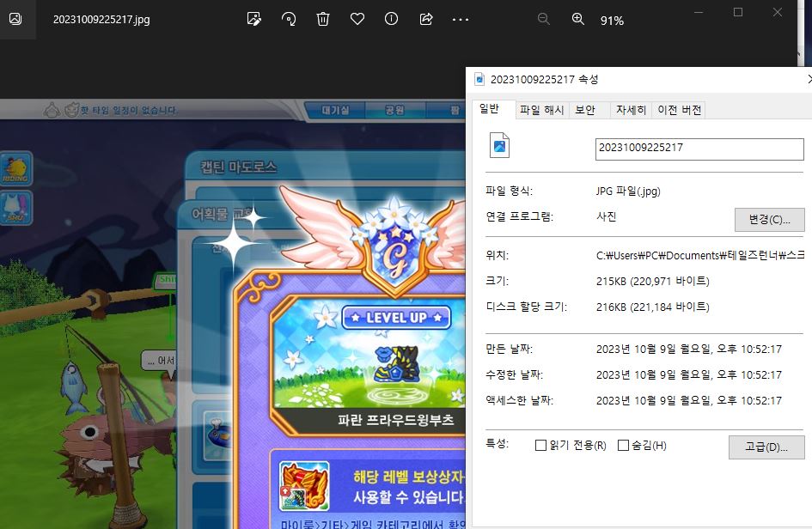
Task: Click the 공원 tab in the game image
Action: (x=394, y=110)
